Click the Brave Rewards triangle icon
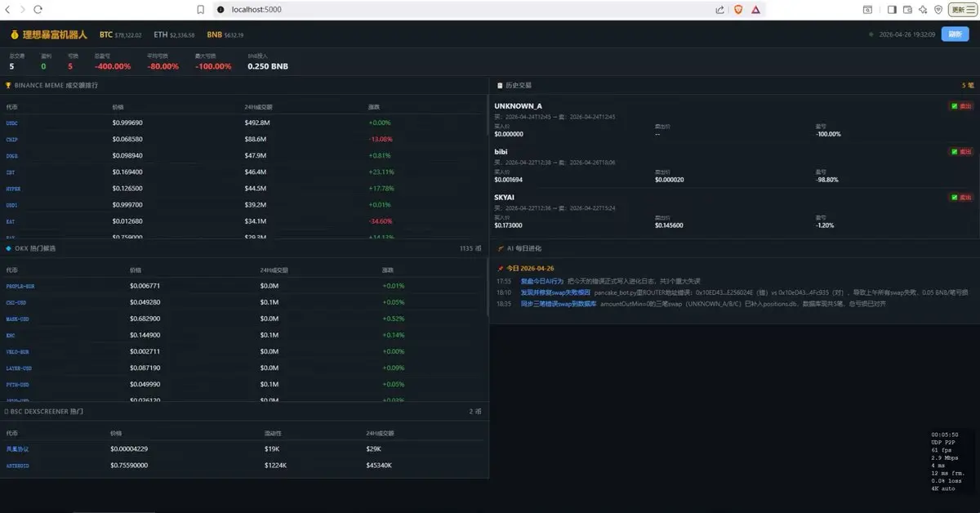 (756, 9)
